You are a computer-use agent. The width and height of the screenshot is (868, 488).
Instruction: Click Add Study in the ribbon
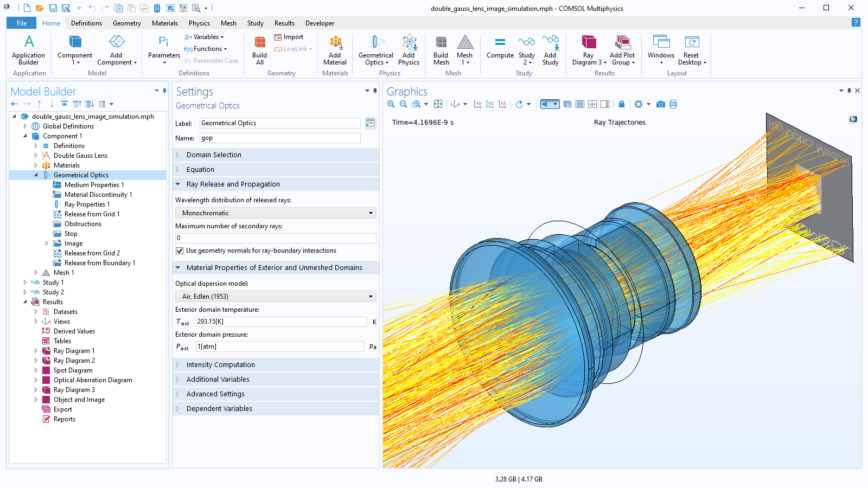coord(550,50)
